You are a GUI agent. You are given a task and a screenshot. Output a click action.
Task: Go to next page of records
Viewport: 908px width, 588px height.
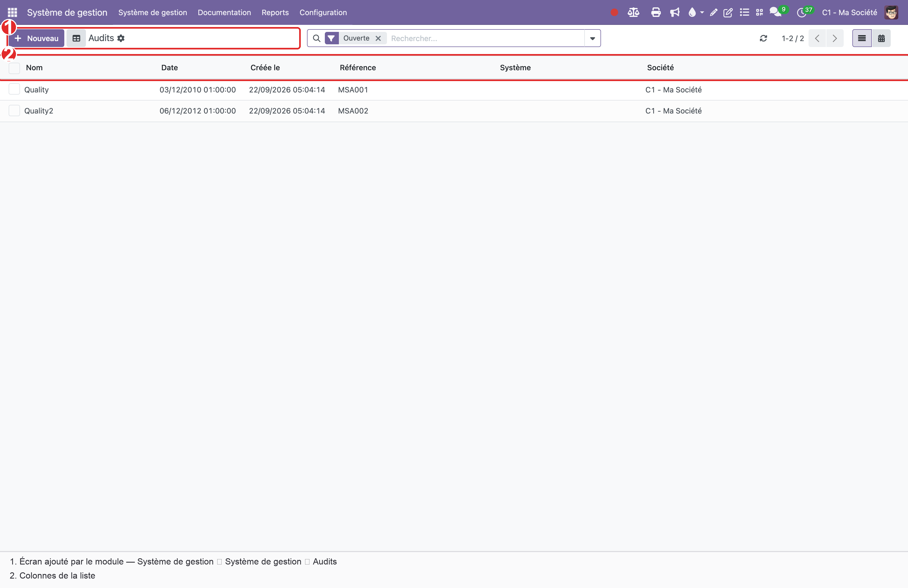click(835, 38)
